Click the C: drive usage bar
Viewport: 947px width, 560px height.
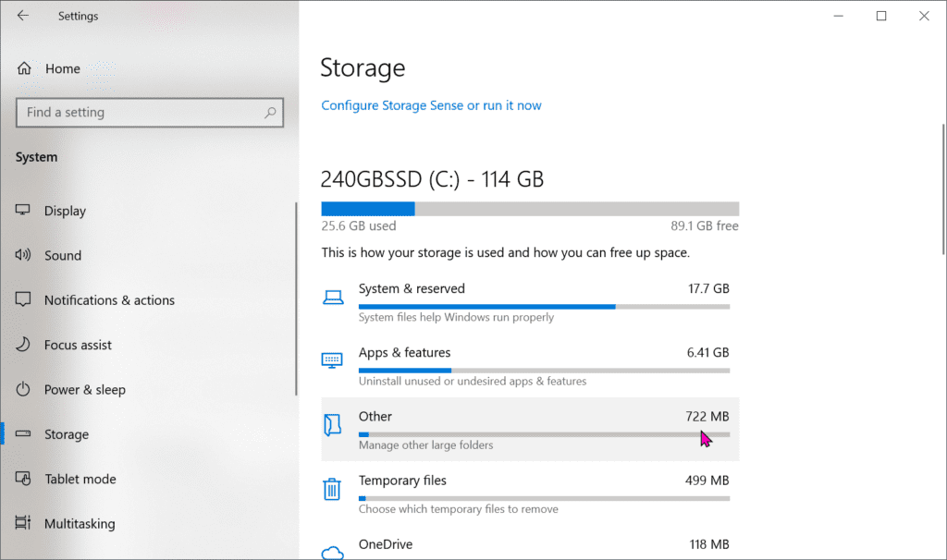pos(529,208)
